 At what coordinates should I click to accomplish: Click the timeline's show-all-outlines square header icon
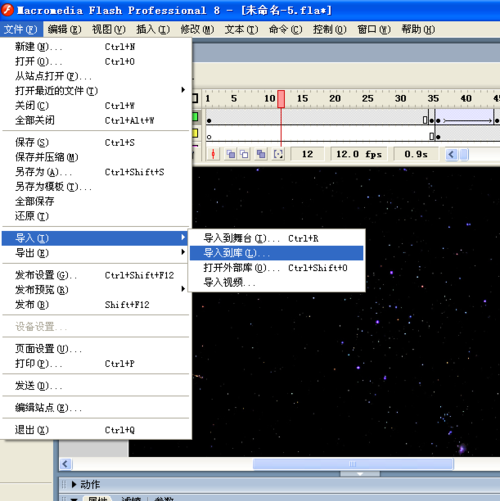tap(195, 98)
